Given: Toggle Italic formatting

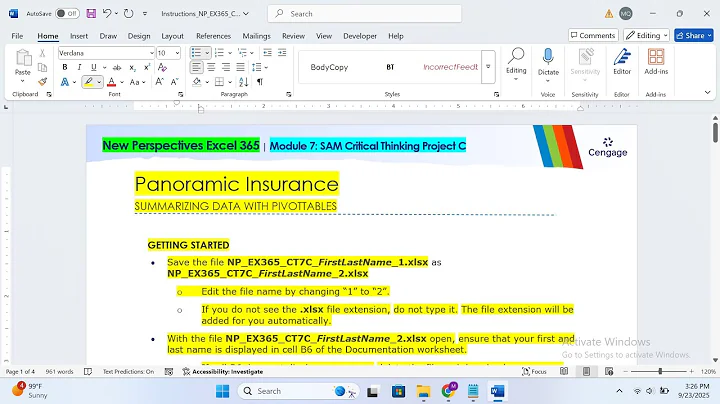Looking at the screenshot, I should (79, 67).
